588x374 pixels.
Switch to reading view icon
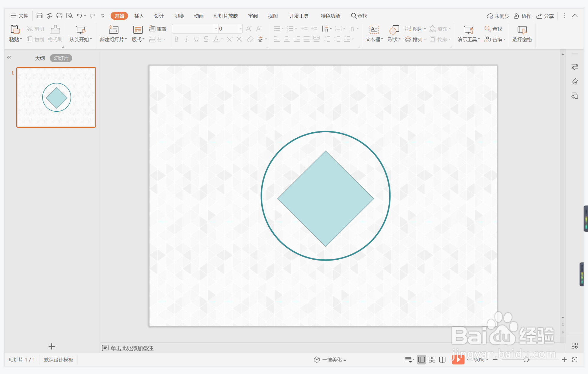(442, 360)
